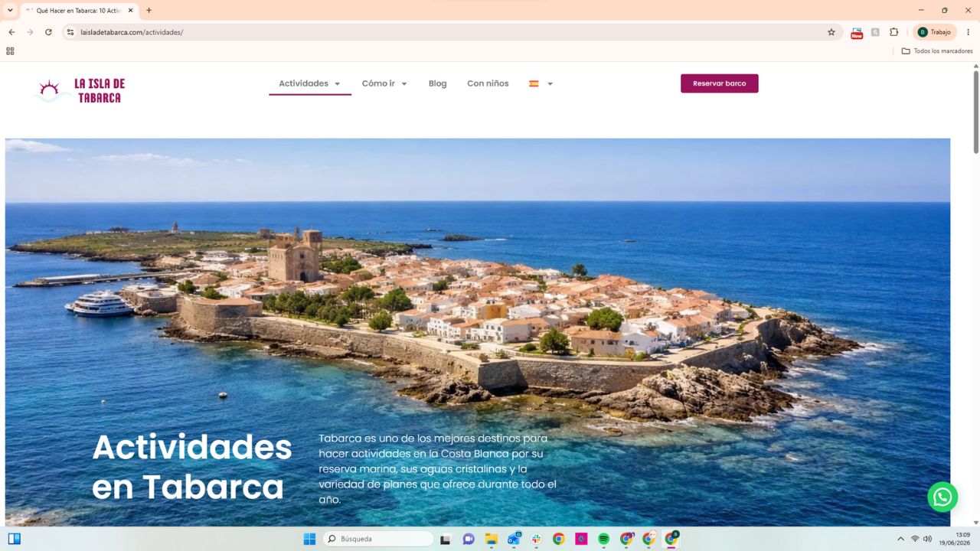Viewport: 980px width, 551px height.
Task: Click the La Isla de Tabarca logo
Action: pyautogui.click(x=80, y=90)
